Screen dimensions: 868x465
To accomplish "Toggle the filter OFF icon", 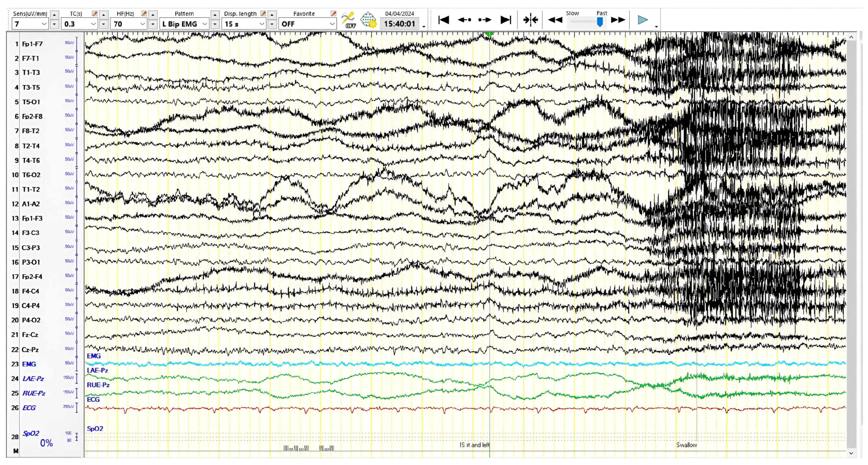I will (x=348, y=20).
